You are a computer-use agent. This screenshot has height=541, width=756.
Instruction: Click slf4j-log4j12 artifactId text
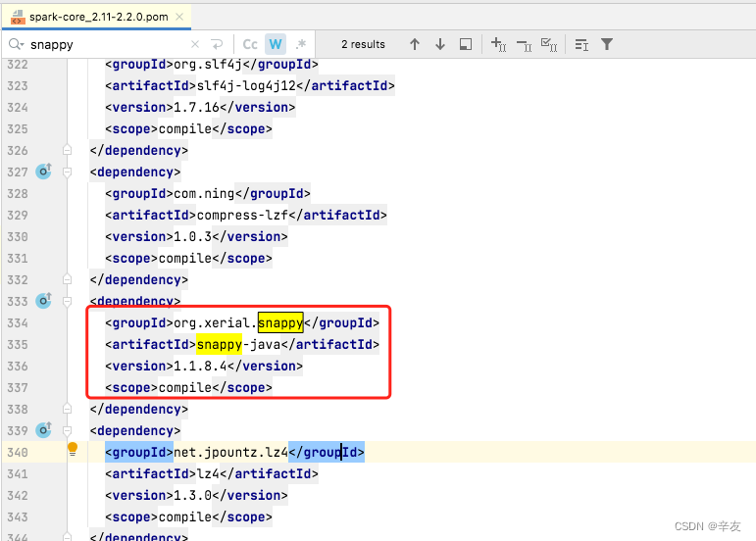tap(246, 85)
